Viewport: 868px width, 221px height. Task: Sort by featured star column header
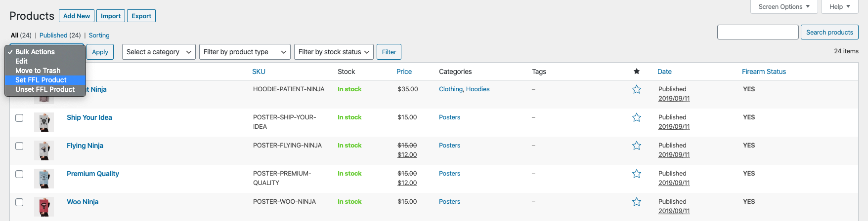[637, 72]
